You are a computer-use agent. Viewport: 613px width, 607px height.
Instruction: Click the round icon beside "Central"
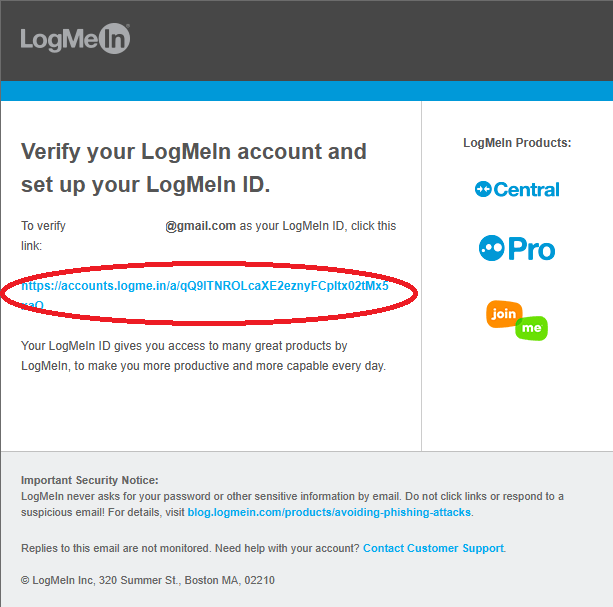click(483, 189)
